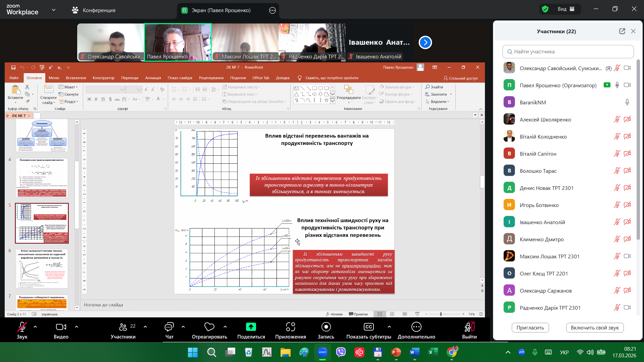Open the Share screen button
Screen dimensions: 644x362
coord(251,327)
